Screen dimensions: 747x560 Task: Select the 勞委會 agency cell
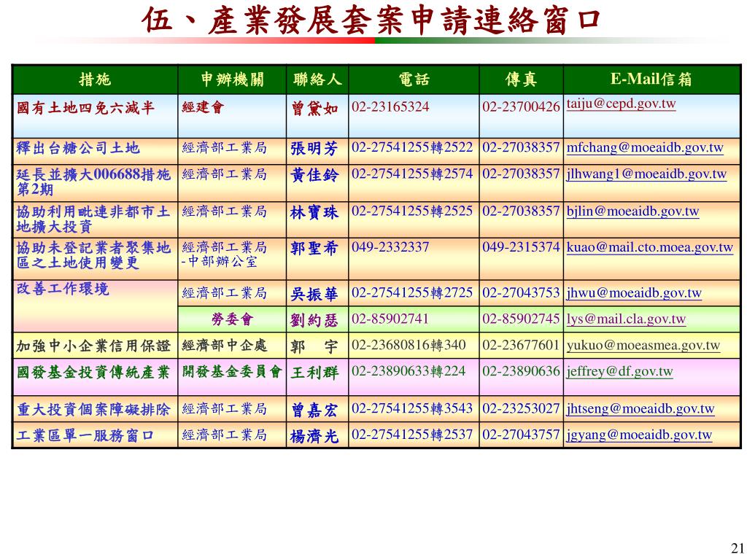click(232, 319)
